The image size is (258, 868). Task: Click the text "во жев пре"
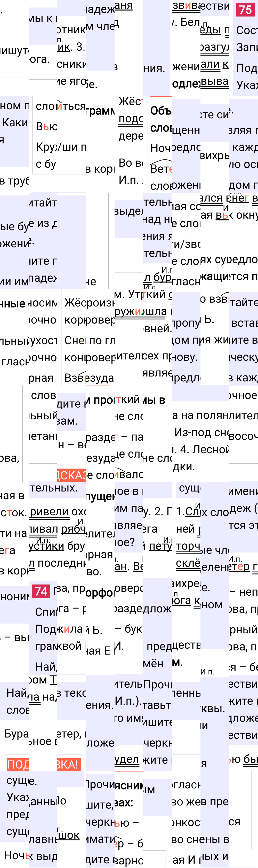200,801
